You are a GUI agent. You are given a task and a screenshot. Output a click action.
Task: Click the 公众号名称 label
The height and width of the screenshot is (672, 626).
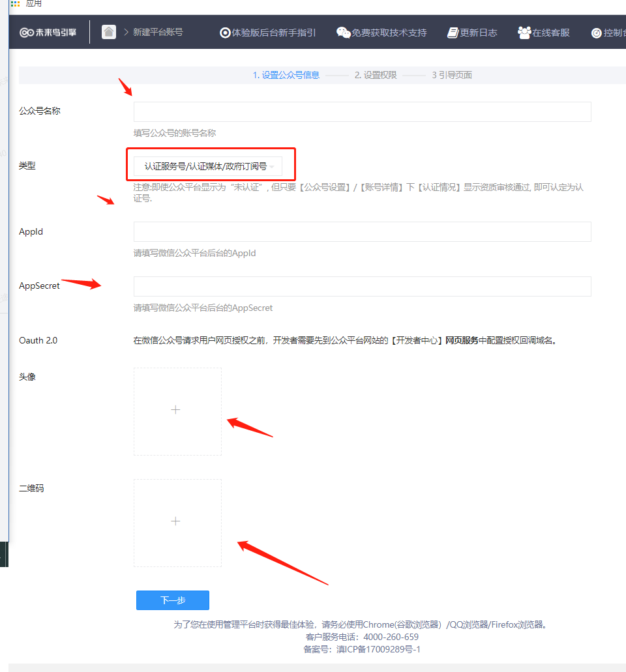[40, 111]
